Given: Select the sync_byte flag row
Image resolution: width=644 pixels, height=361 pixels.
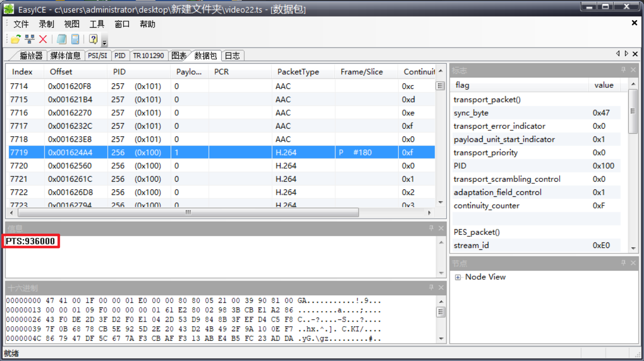Looking at the screenshot, I should (536, 113).
